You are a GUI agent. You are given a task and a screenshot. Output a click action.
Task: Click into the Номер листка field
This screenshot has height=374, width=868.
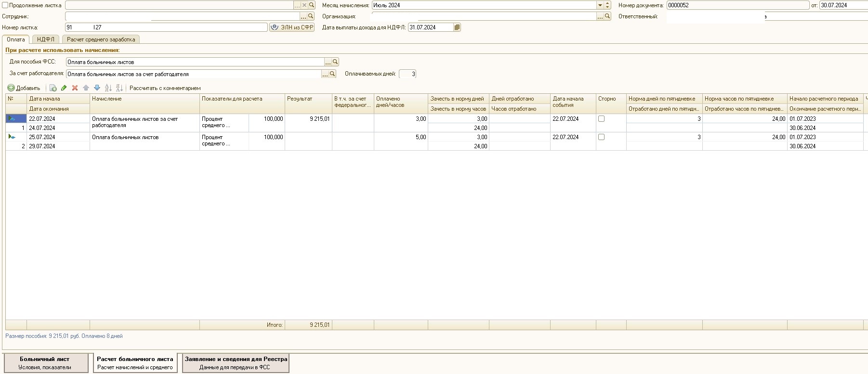point(166,27)
